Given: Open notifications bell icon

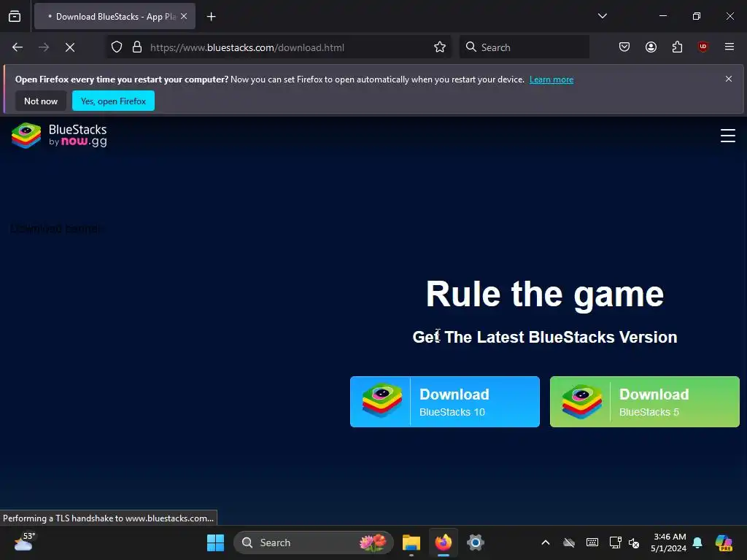Looking at the screenshot, I should click(697, 542).
